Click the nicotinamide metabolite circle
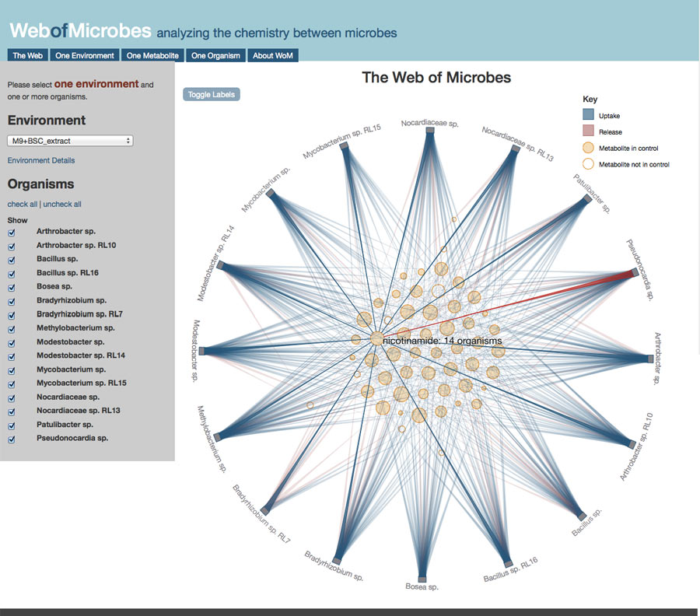This screenshot has height=616, width=700. (x=376, y=339)
